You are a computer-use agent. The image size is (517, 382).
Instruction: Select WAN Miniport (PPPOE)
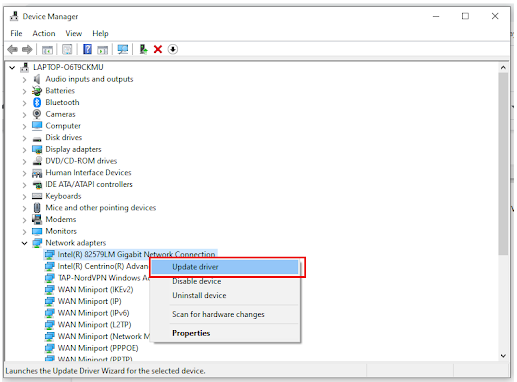click(x=98, y=348)
